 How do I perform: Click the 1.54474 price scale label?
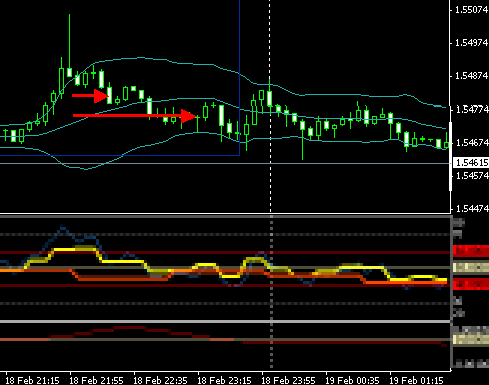point(471,209)
